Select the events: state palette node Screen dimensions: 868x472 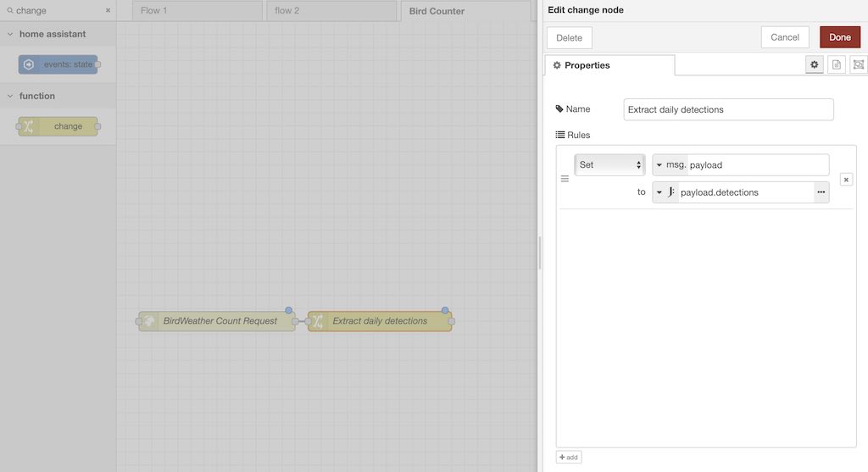click(58, 64)
